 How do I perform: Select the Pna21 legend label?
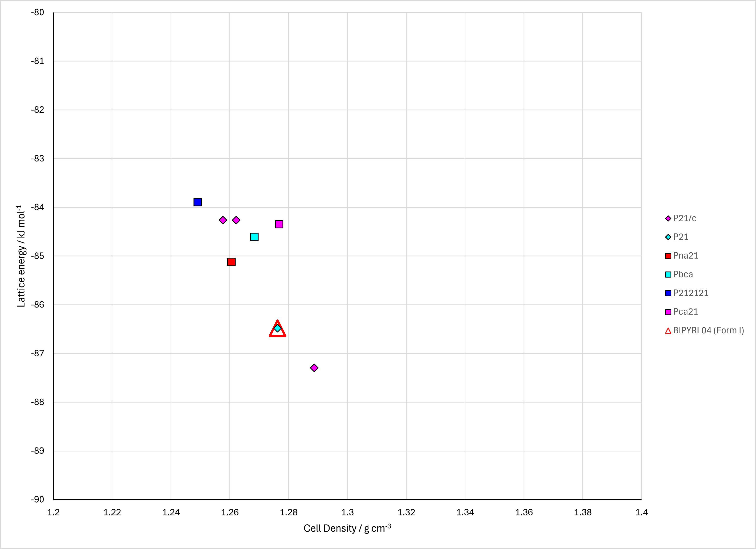pyautogui.click(x=686, y=256)
